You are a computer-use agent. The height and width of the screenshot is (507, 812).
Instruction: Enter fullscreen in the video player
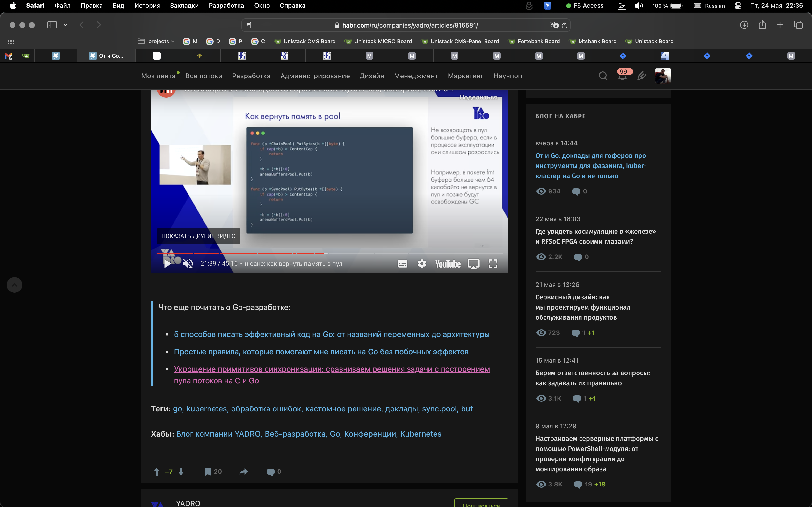tap(493, 264)
